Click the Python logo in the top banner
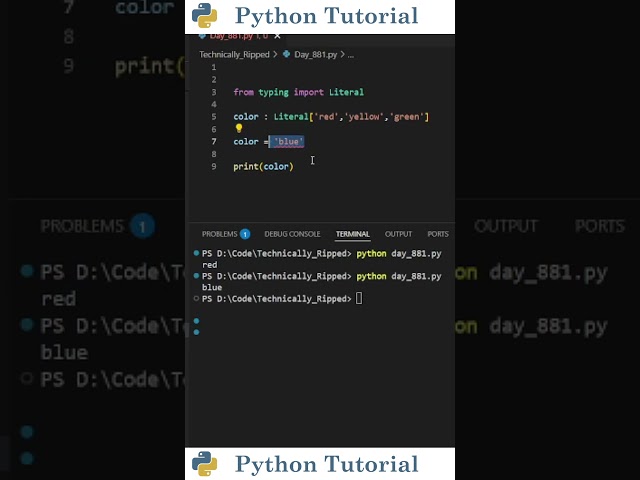640x480 pixels. click(204, 16)
